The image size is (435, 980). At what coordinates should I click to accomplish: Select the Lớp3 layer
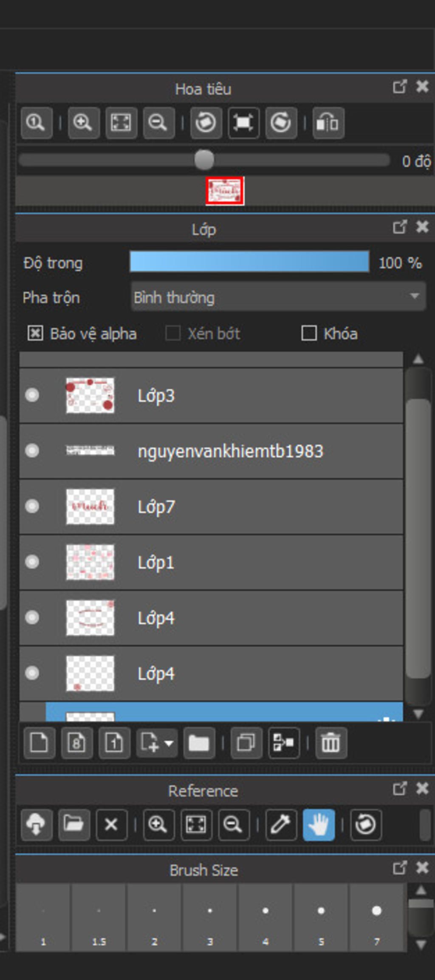click(211, 396)
